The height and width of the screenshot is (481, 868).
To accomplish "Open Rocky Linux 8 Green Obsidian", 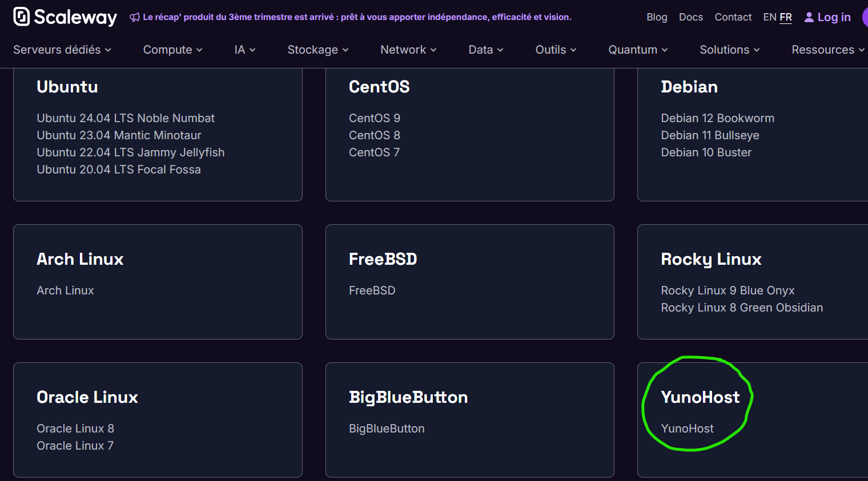I will [x=742, y=308].
